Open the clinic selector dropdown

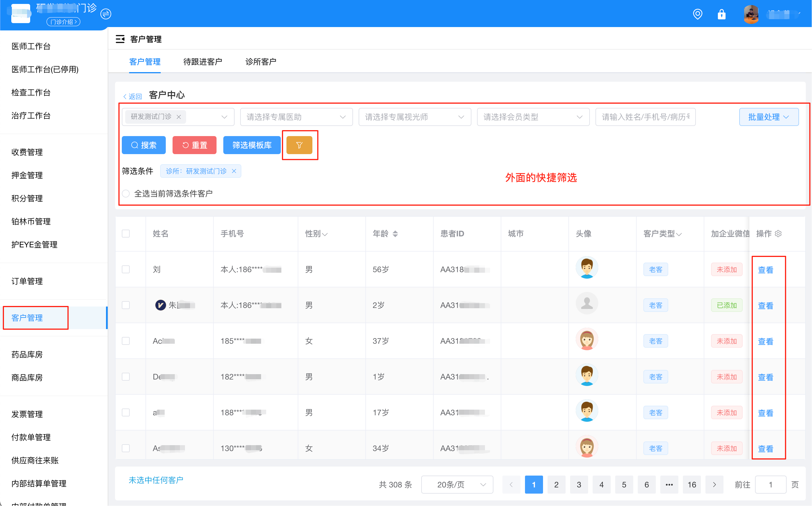[178, 117]
